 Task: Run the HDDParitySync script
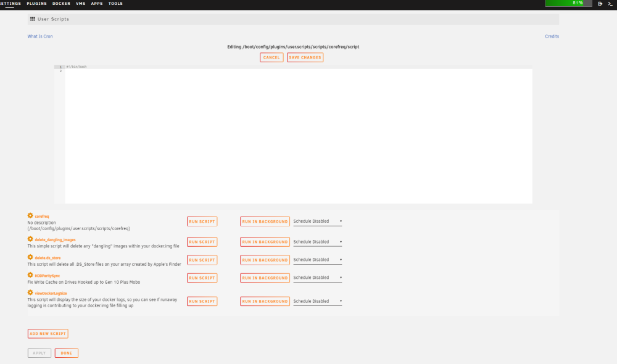[x=202, y=278]
